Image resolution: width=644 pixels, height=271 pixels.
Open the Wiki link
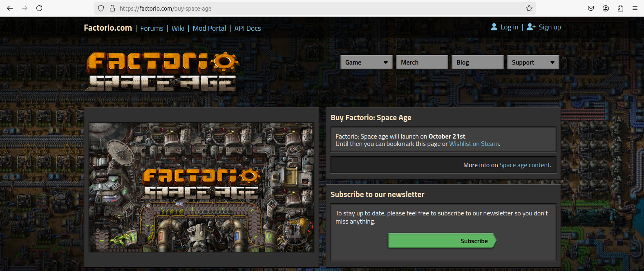pos(178,28)
